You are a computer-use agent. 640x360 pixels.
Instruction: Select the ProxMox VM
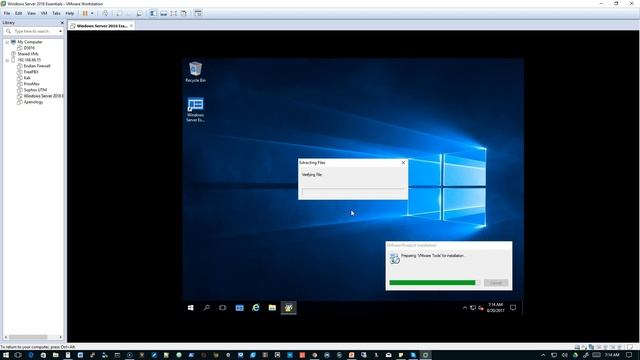pyautogui.click(x=31, y=84)
